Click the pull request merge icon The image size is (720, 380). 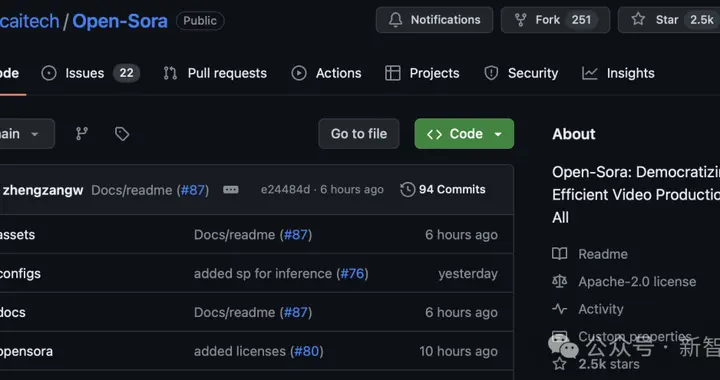(170, 73)
